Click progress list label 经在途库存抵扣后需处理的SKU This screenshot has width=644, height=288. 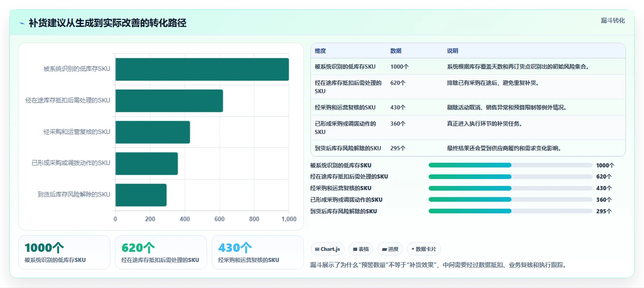[x=349, y=177]
